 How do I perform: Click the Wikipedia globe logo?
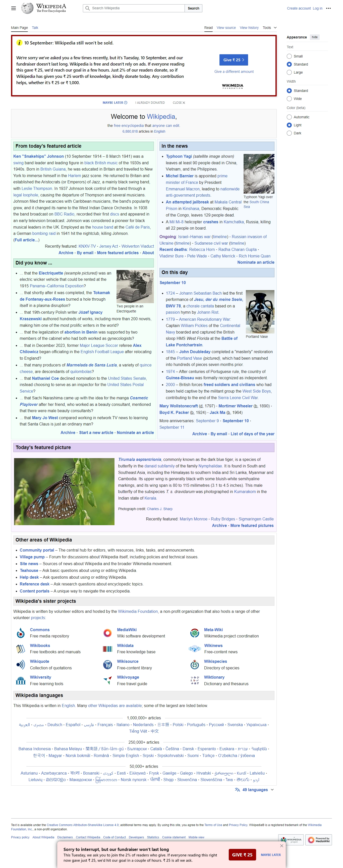click(27, 8)
